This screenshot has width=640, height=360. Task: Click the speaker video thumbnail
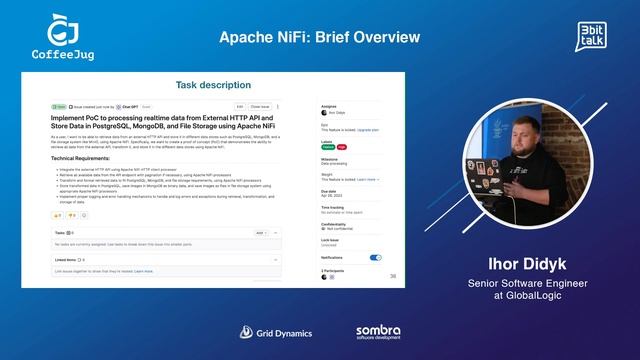[x=528, y=163]
